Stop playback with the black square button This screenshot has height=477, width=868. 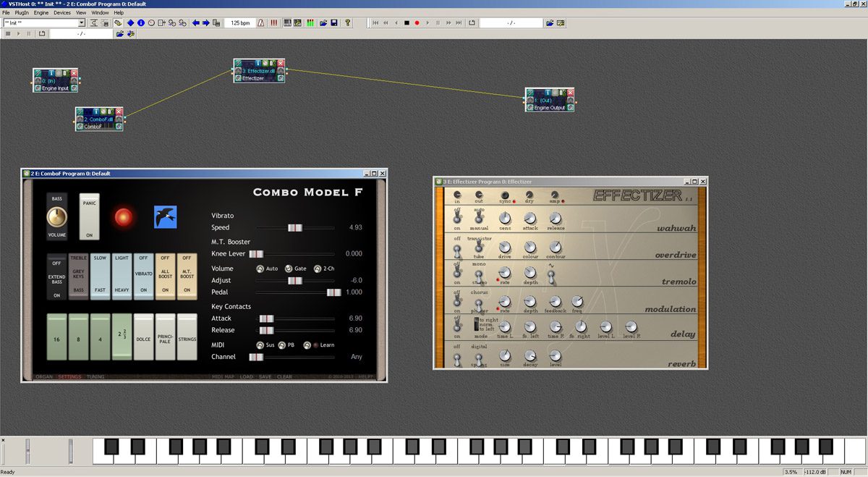pyautogui.click(x=407, y=23)
